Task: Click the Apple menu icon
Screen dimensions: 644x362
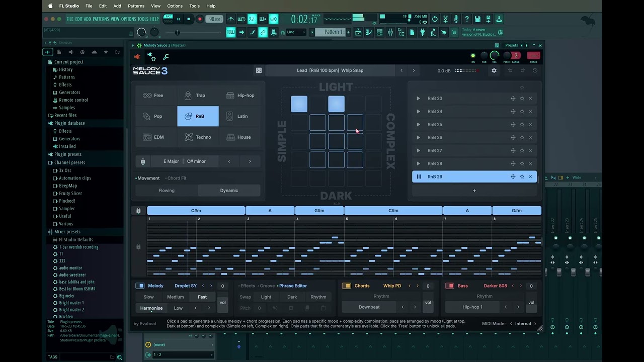Action: coord(50,6)
